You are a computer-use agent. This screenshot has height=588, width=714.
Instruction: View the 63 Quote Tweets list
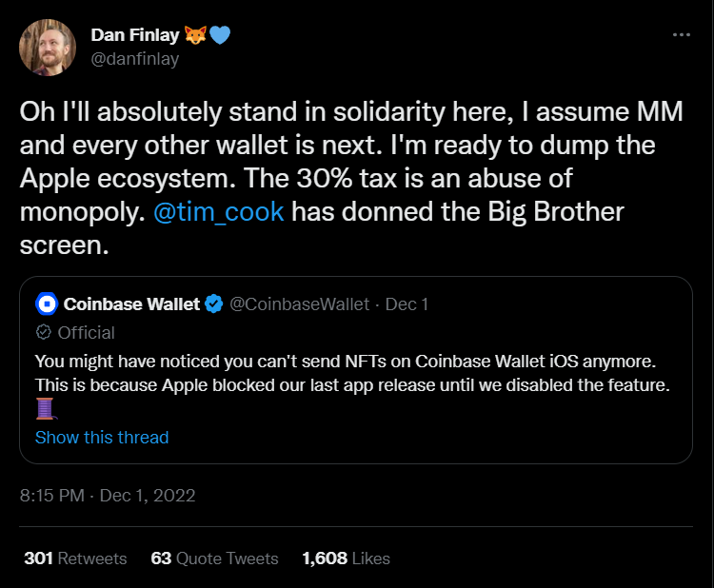click(214, 559)
